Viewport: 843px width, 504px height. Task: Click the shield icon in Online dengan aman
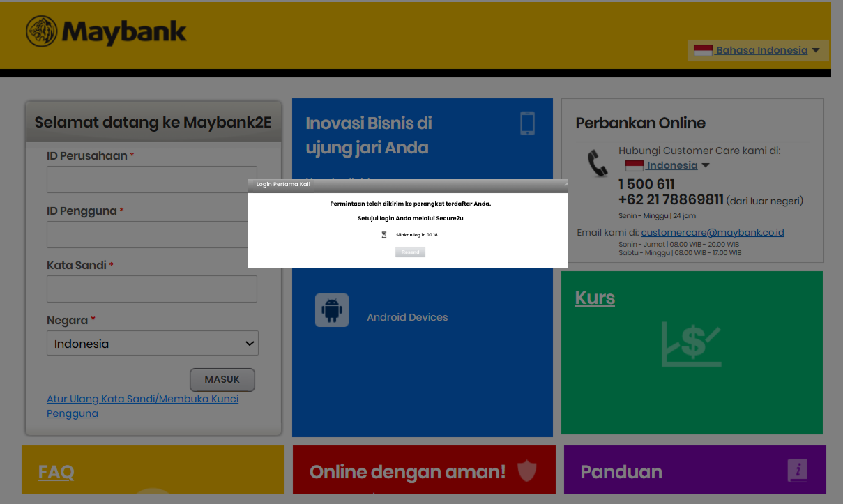[x=527, y=471]
